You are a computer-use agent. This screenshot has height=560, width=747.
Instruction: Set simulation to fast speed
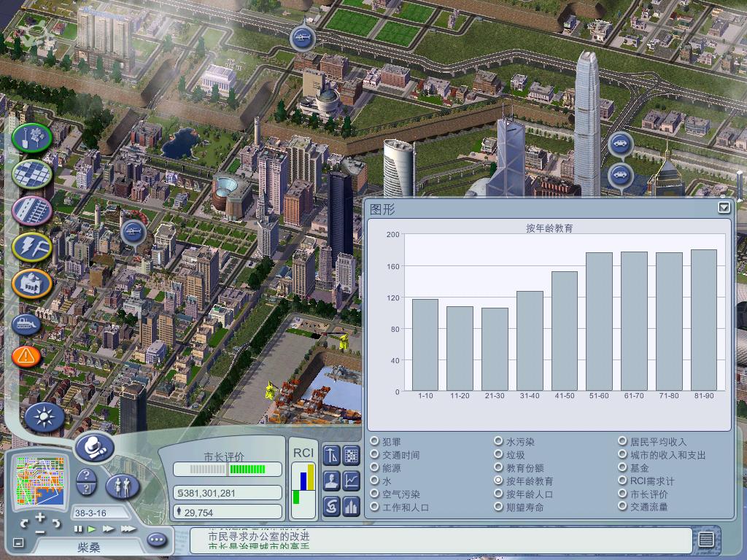click(108, 529)
